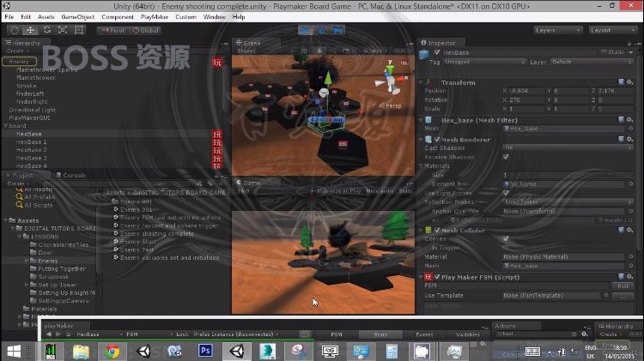Switch to highlighted Unity window in taskbar
The image size is (644, 361).
(237, 352)
